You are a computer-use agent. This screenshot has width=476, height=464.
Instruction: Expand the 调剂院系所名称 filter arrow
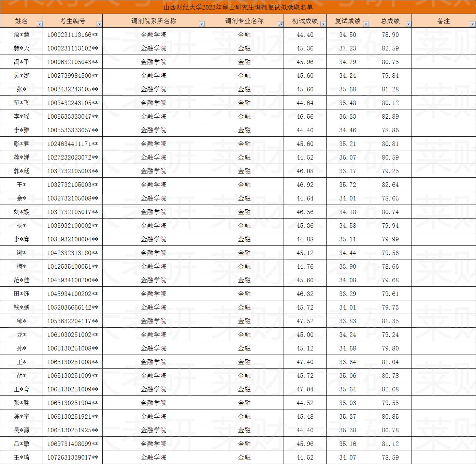pyautogui.click(x=202, y=24)
